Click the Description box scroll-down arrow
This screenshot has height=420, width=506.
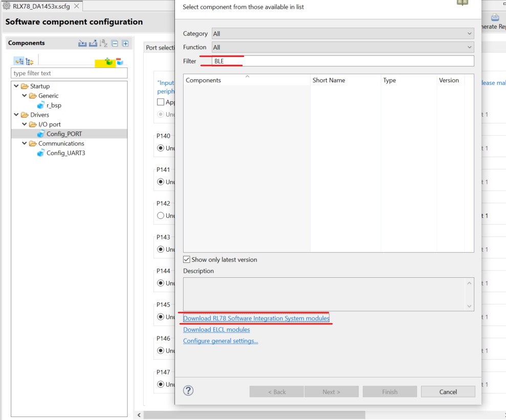point(469,306)
